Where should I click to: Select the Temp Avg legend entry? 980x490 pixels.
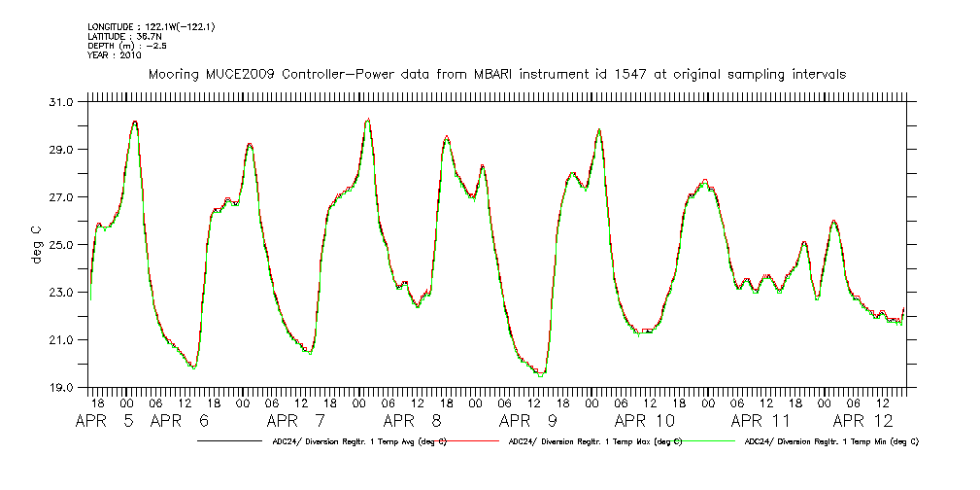(359, 441)
